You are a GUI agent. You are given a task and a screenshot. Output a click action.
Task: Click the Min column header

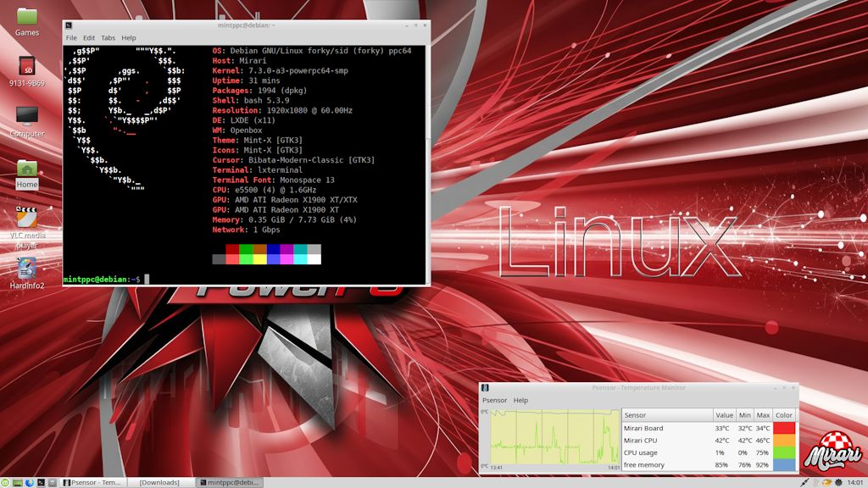tap(745, 415)
